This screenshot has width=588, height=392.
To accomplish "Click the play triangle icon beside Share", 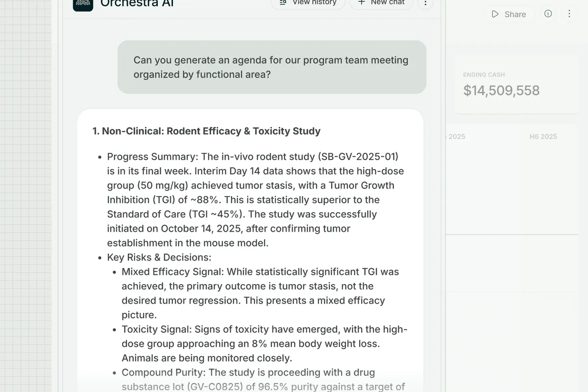I will 495,14.
